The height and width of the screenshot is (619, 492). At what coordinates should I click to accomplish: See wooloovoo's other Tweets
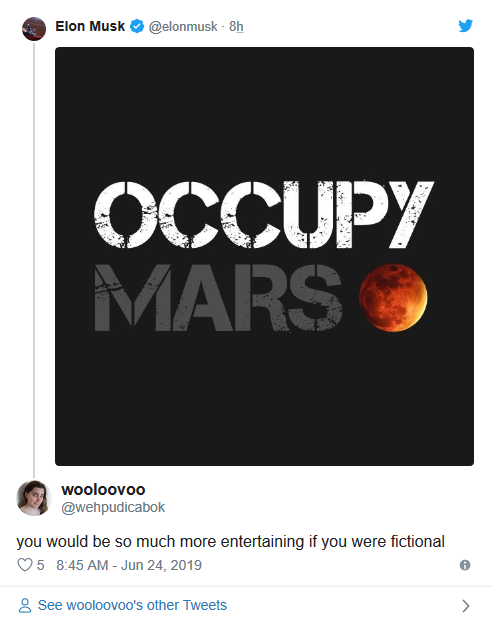[x=132, y=605]
